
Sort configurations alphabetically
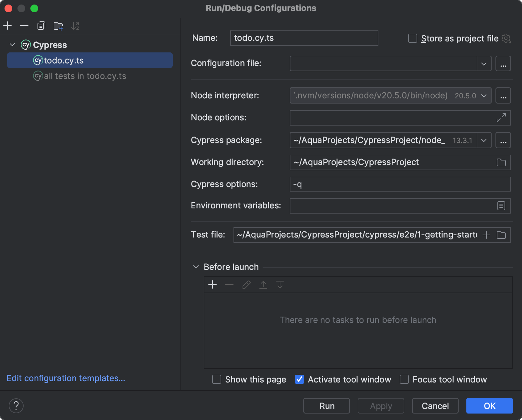click(75, 26)
